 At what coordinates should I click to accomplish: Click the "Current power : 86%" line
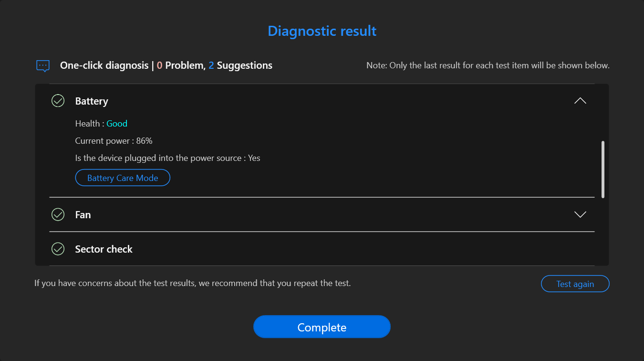(x=114, y=141)
